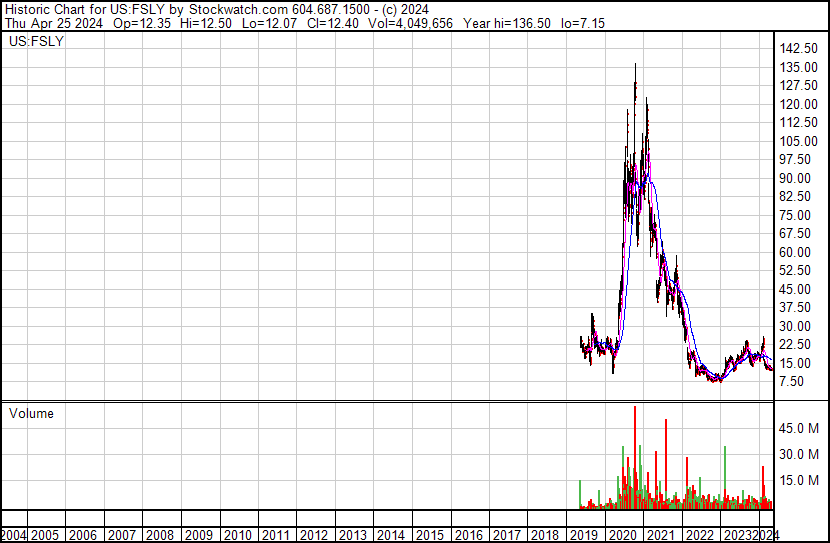Screen dimensions: 830x543
Task: Click the 15.00 price axis label
Action: (795, 364)
